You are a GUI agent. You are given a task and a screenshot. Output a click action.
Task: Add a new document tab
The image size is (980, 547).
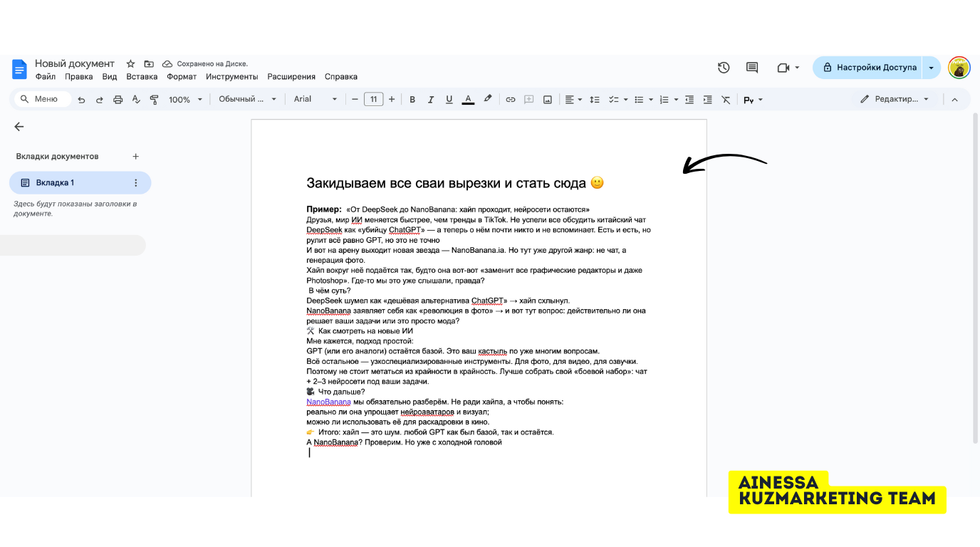(136, 157)
